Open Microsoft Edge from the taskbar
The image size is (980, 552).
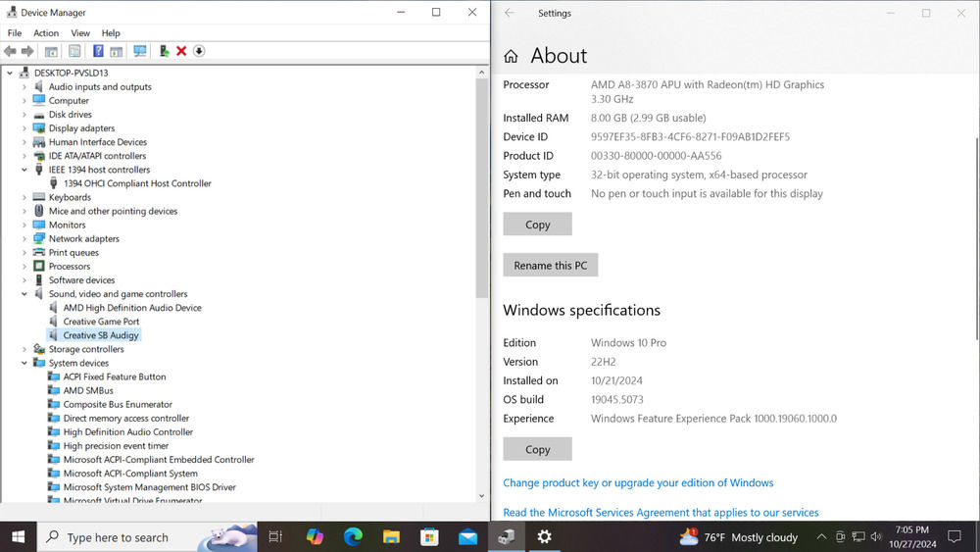click(353, 536)
